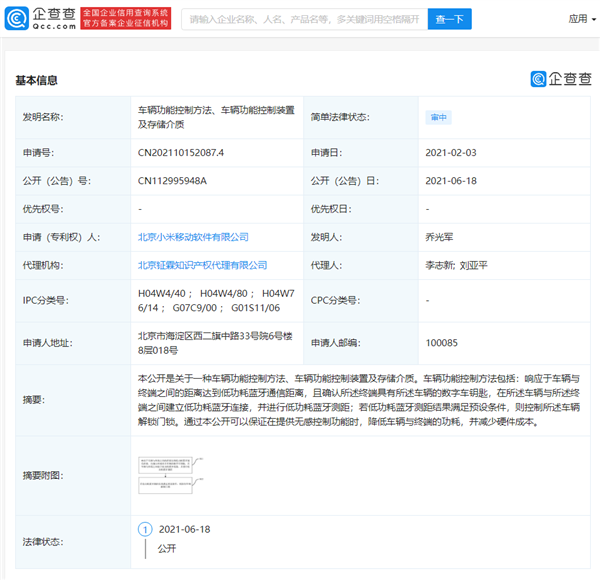Focus the company name search input field
This screenshot has width=600, height=580.
coord(305,19)
